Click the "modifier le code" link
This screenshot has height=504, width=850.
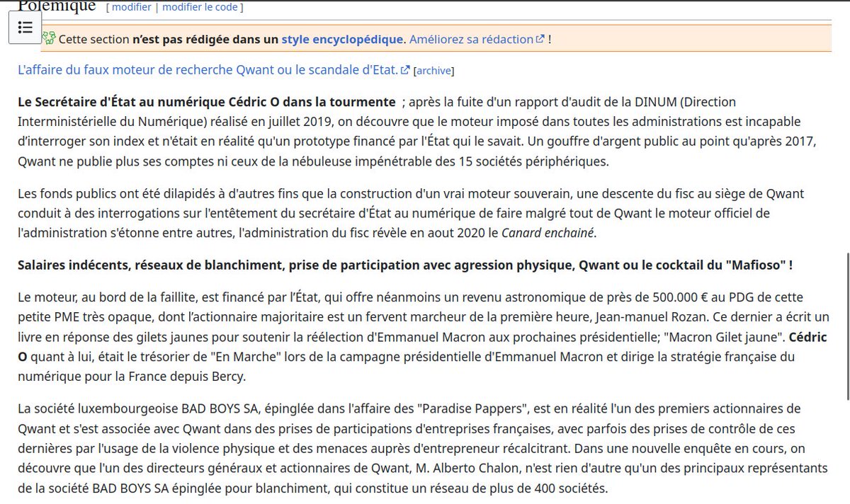click(200, 7)
